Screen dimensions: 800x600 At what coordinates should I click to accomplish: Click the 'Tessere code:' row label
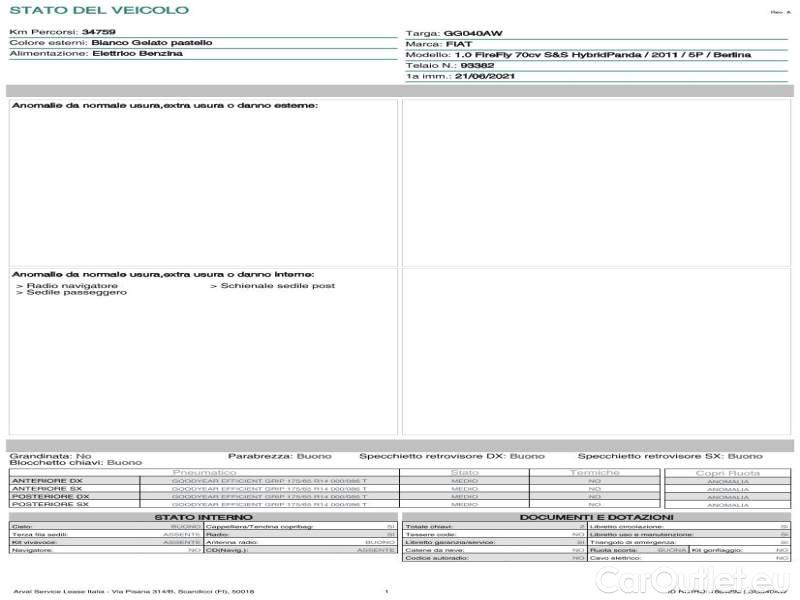pos(430,534)
